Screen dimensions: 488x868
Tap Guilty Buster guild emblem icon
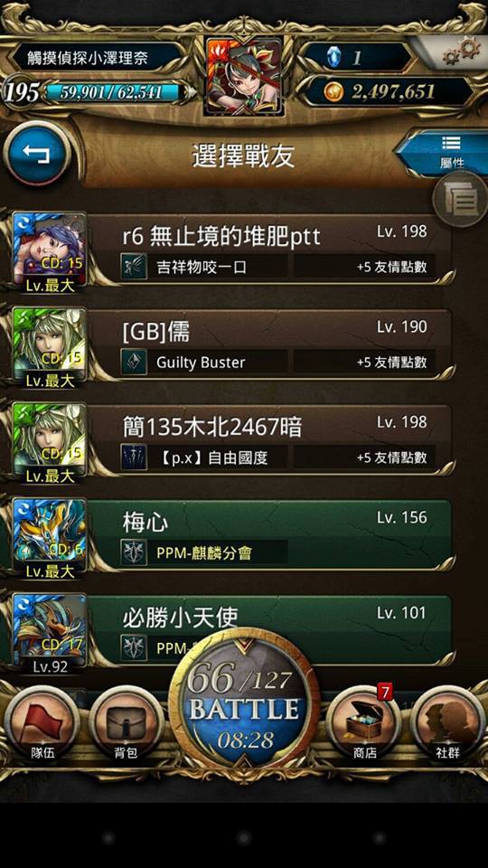pyautogui.click(x=134, y=363)
